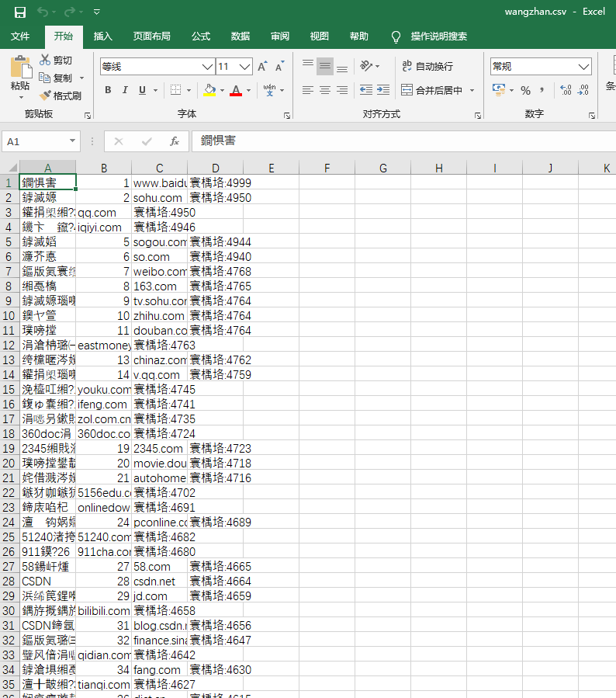Screen dimensions: 616x698
Task: Activate the 格式刷 format painter
Action: (x=61, y=95)
